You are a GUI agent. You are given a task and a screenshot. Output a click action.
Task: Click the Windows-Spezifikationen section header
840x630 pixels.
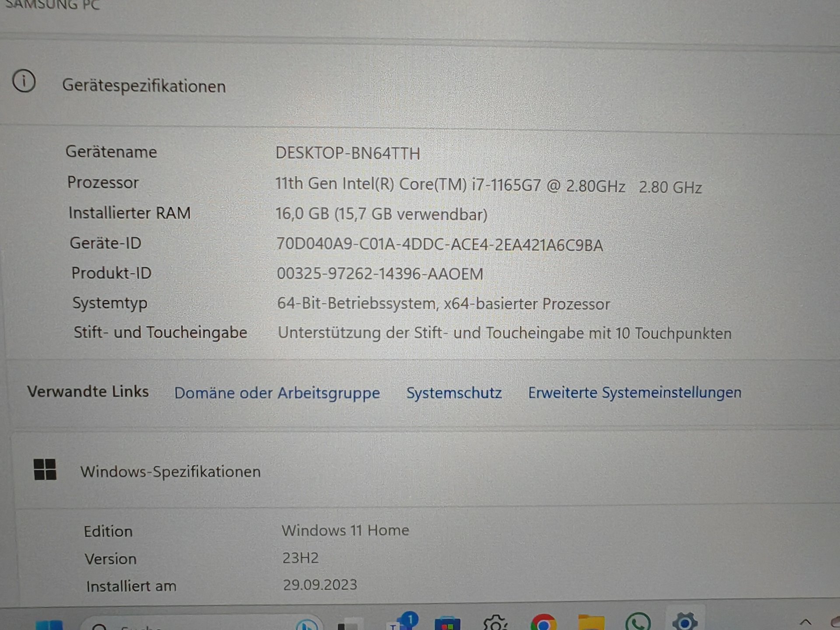pyautogui.click(x=171, y=472)
